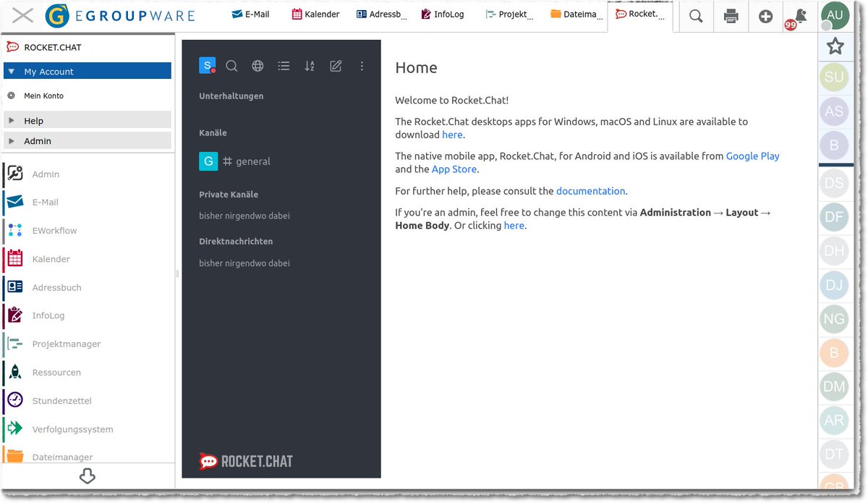
Task: Click the EGroupware logo
Action: click(x=120, y=15)
